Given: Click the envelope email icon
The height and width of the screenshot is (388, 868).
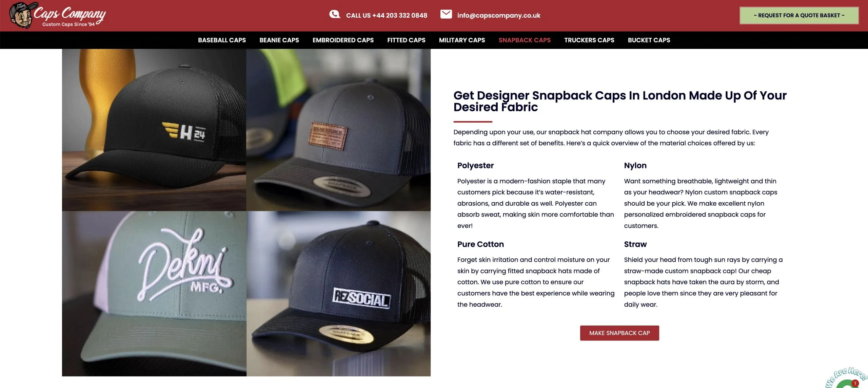Looking at the screenshot, I should click(x=446, y=14).
